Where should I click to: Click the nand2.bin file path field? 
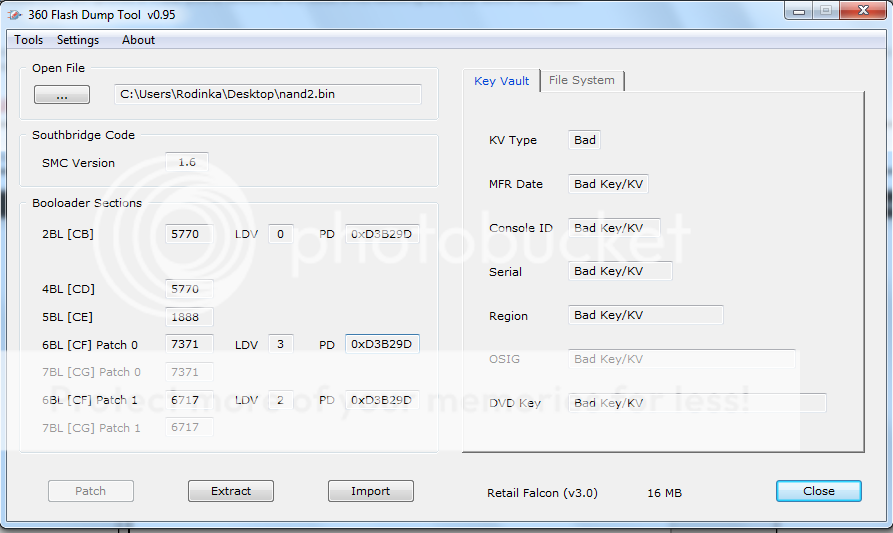[267, 94]
